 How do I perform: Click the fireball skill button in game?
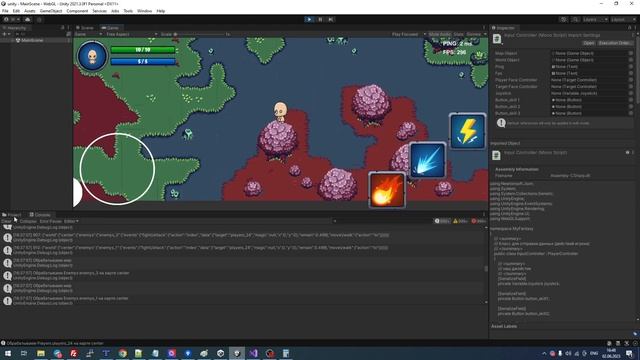[x=387, y=190]
